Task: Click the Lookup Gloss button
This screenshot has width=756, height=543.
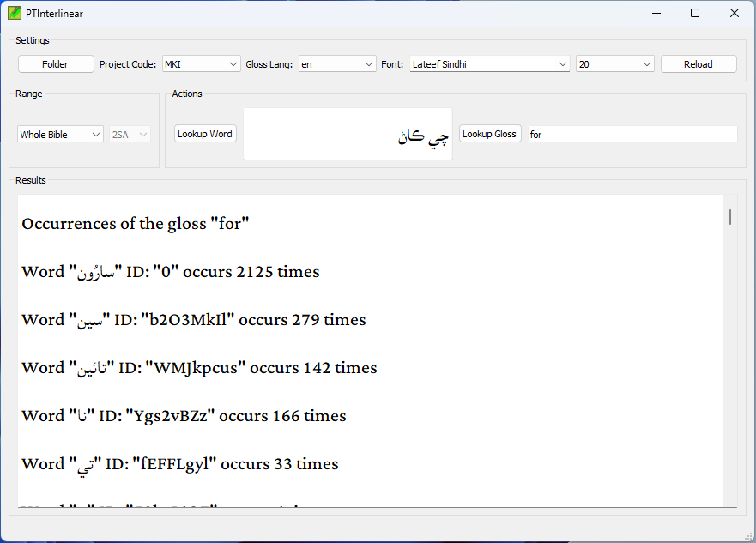Action: coord(490,134)
